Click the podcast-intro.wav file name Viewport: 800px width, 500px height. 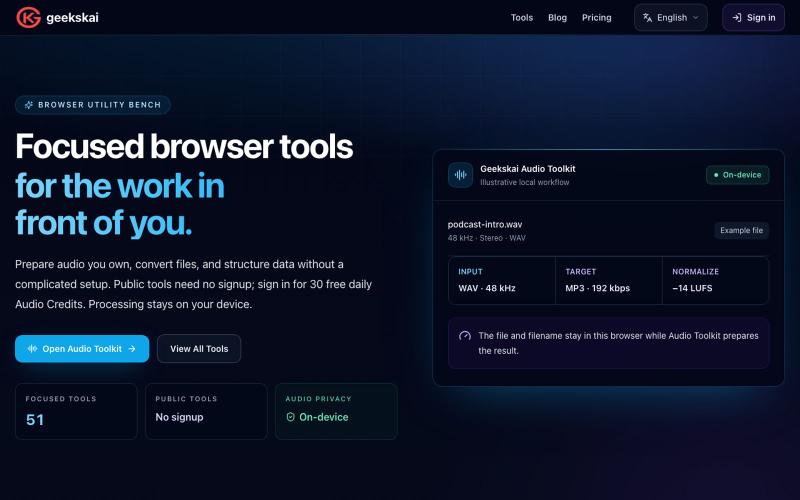[x=485, y=224]
